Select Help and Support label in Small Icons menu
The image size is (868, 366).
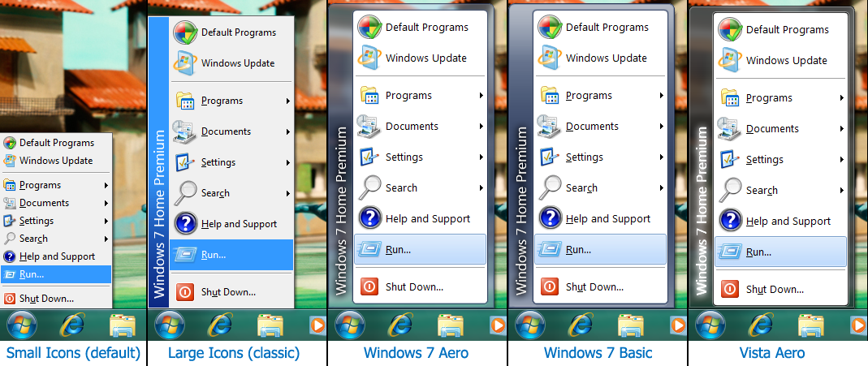(x=57, y=256)
